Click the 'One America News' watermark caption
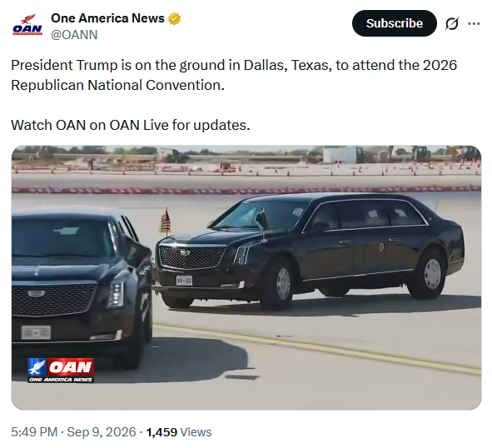 pyautogui.click(x=61, y=379)
